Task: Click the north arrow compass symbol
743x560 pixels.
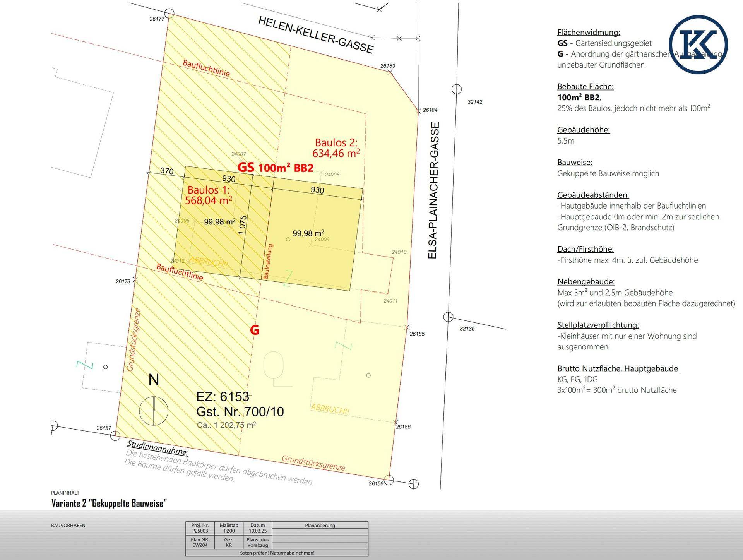Action: [154, 411]
